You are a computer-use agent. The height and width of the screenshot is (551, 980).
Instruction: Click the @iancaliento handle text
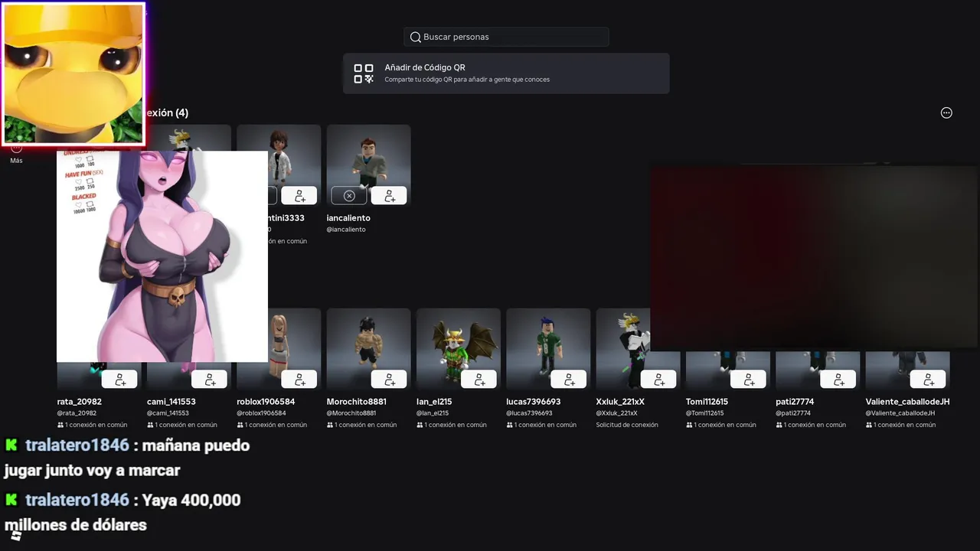(346, 230)
